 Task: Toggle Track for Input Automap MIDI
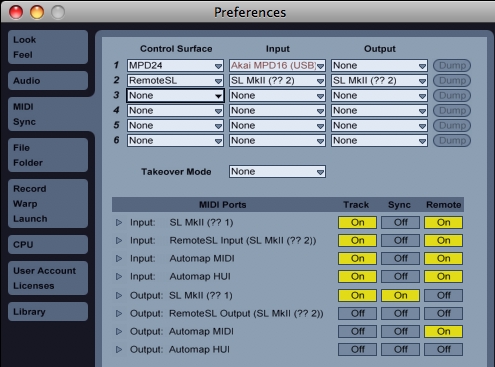357,258
